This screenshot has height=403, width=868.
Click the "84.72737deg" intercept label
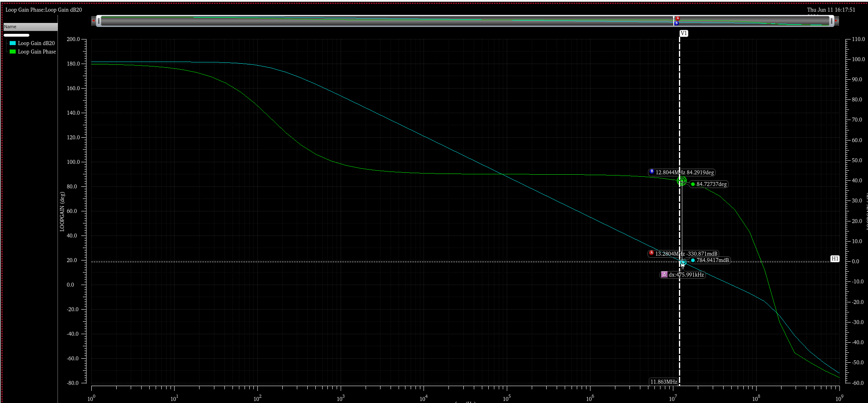tap(712, 184)
